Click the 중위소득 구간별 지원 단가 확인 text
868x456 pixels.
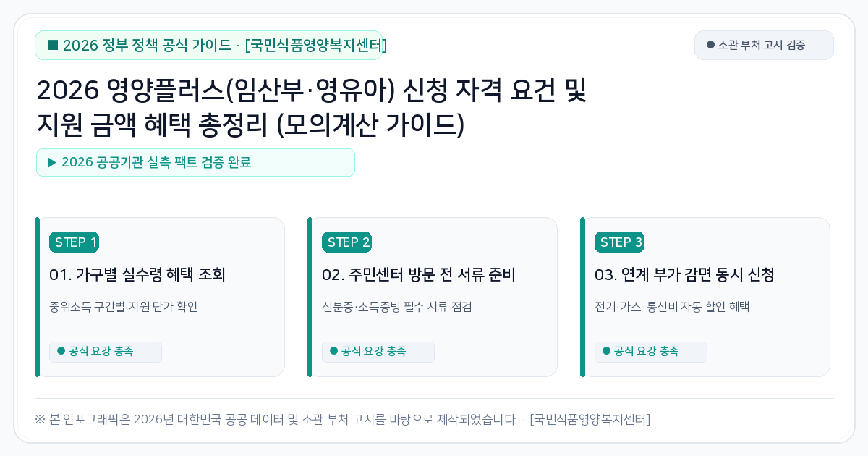coord(123,307)
